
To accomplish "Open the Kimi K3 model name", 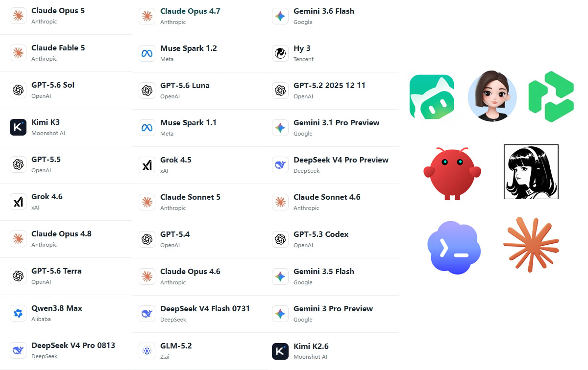I will (46, 122).
